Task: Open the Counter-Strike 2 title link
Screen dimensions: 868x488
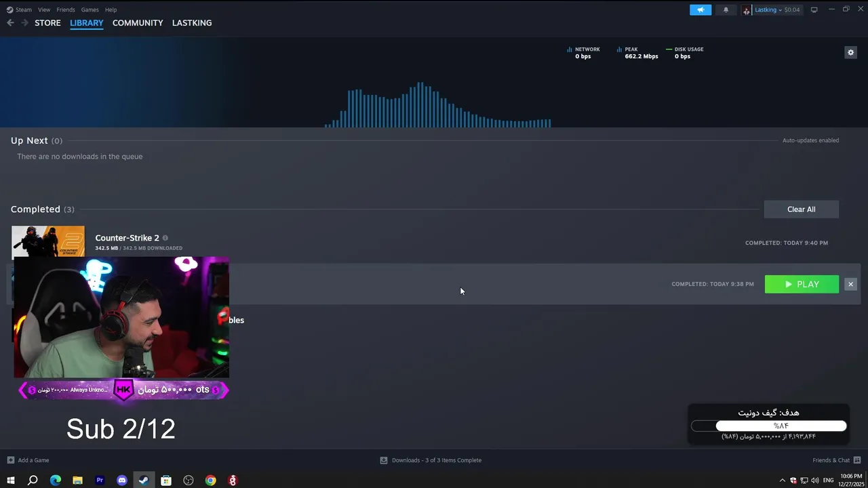Action: (x=127, y=238)
